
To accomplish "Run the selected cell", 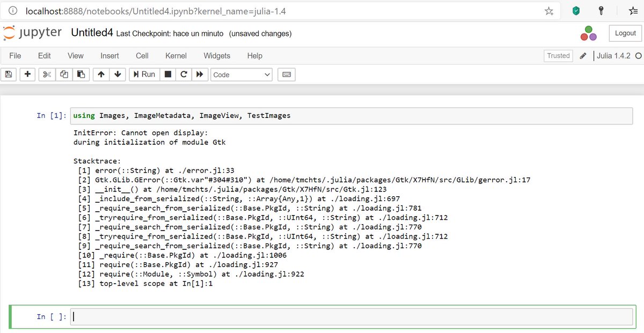I will tap(144, 75).
